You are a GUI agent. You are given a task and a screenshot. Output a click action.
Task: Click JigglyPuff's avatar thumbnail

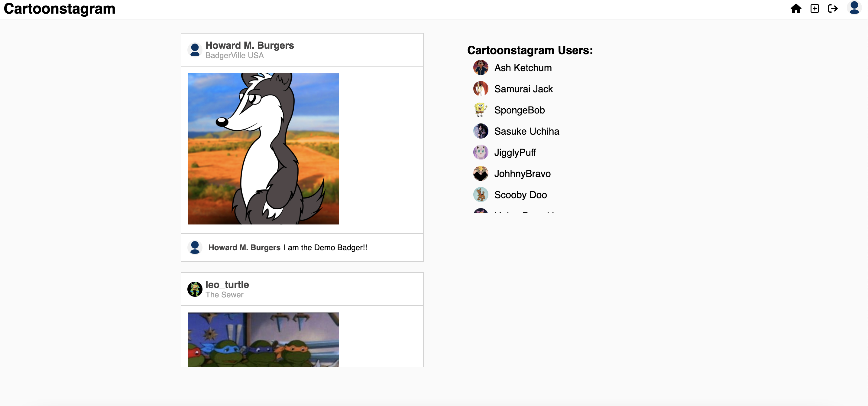pos(481,152)
